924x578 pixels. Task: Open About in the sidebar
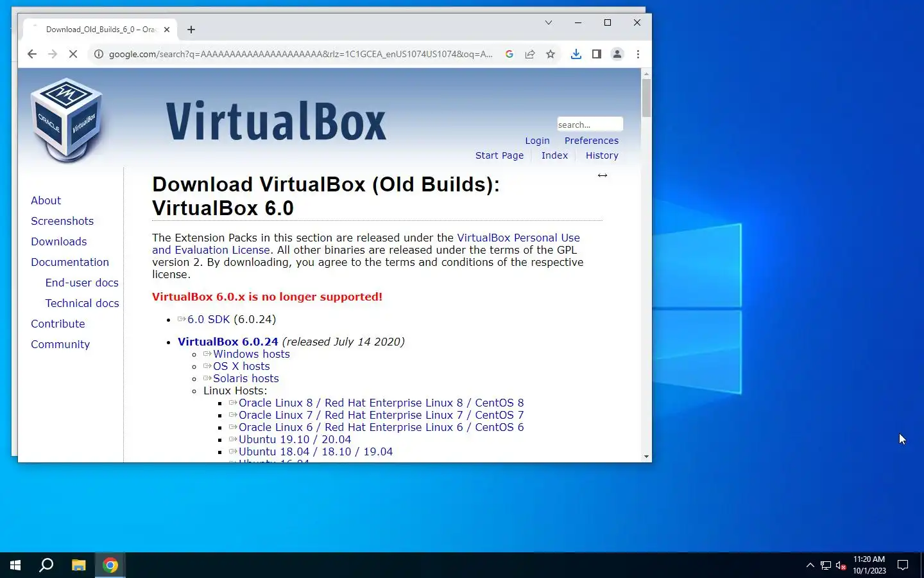[46, 200]
